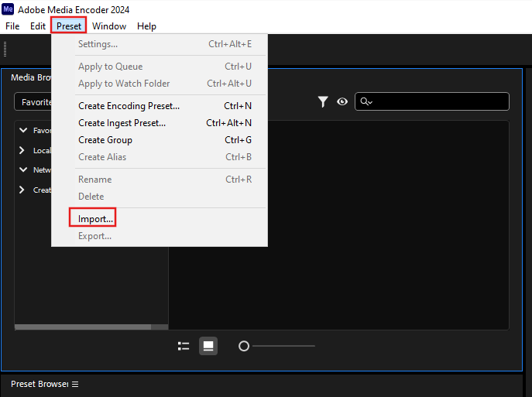
Task: Click the thumbnail size slider handle
Action: [x=244, y=346]
